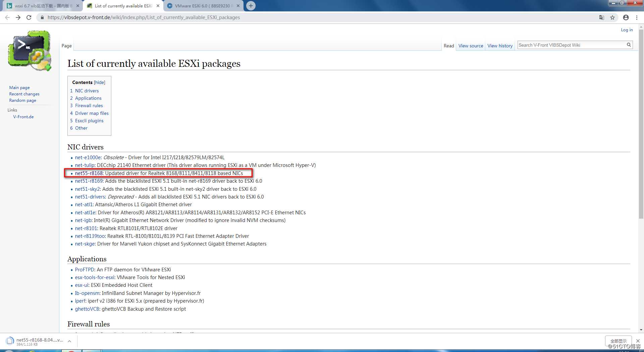Close the VMware ESXi 6.0 tab
644x352 pixels.
coord(238,6)
